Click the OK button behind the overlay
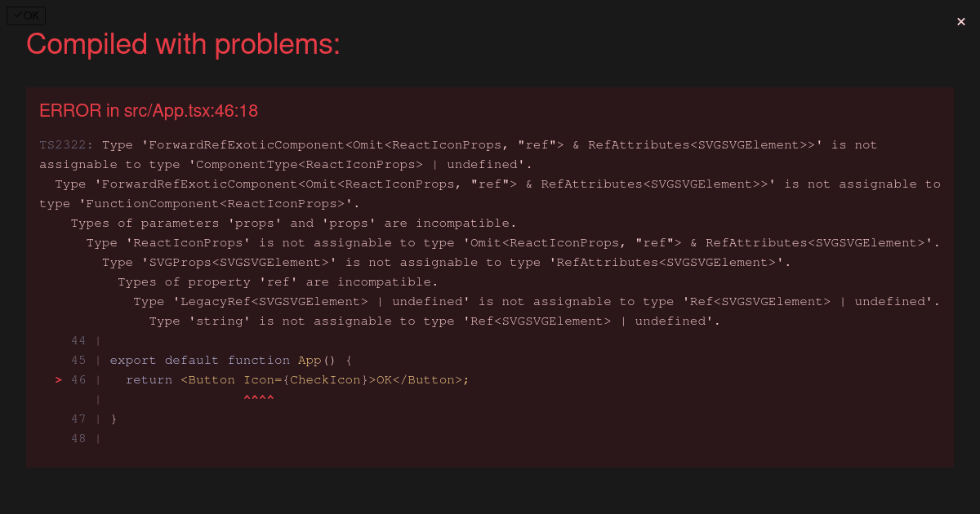 (x=26, y=16)
